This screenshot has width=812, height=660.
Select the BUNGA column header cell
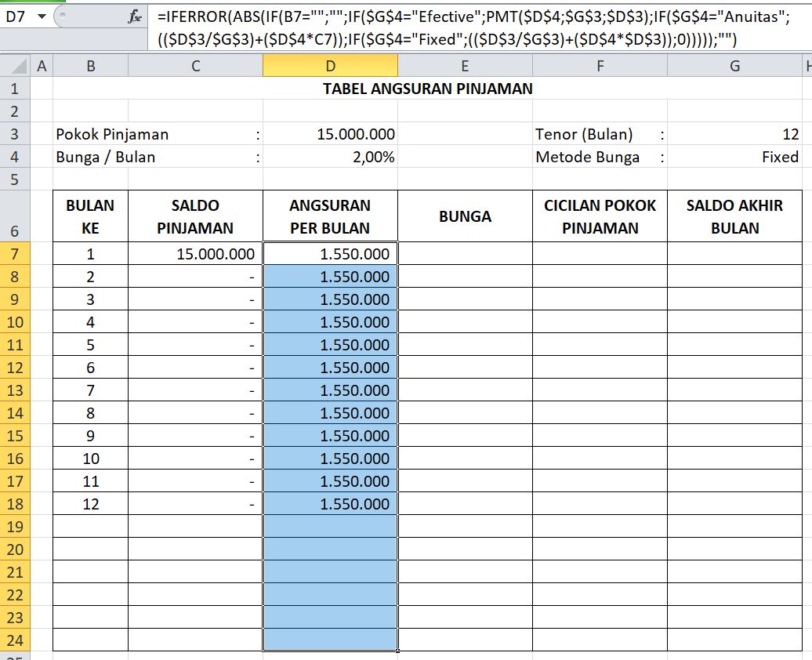466,216
